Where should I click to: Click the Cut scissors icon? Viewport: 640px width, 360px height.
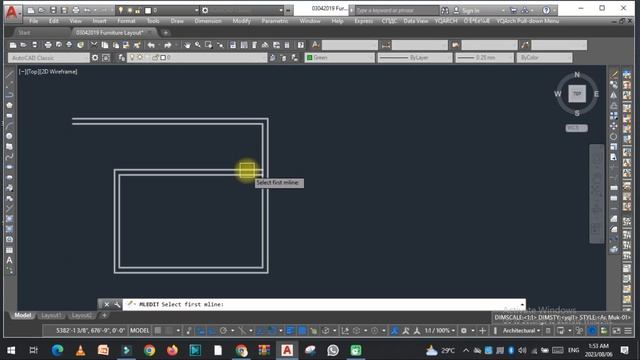point(94,45)
